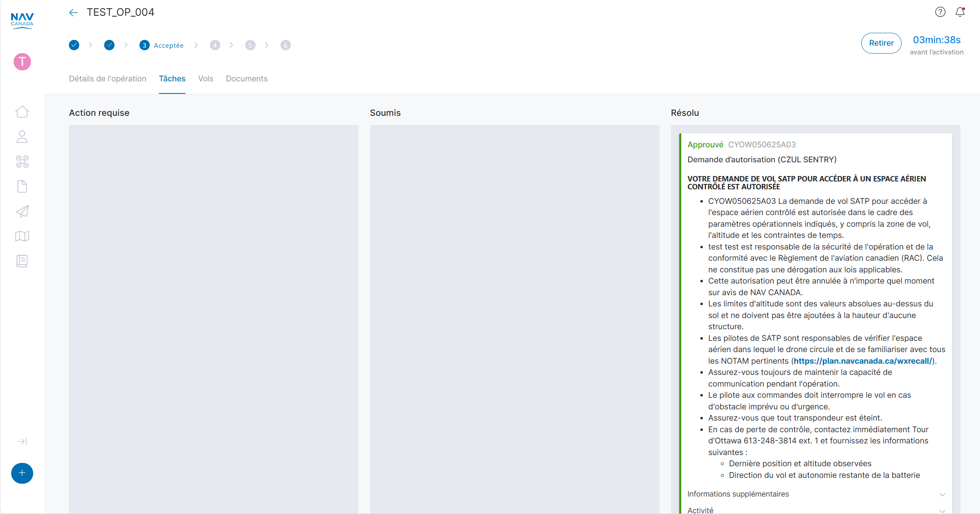Open the map sidebar icon
Image resolution: width=980 pixels, height=514 pixels.
pyautogui.click(x=22, y=236)
